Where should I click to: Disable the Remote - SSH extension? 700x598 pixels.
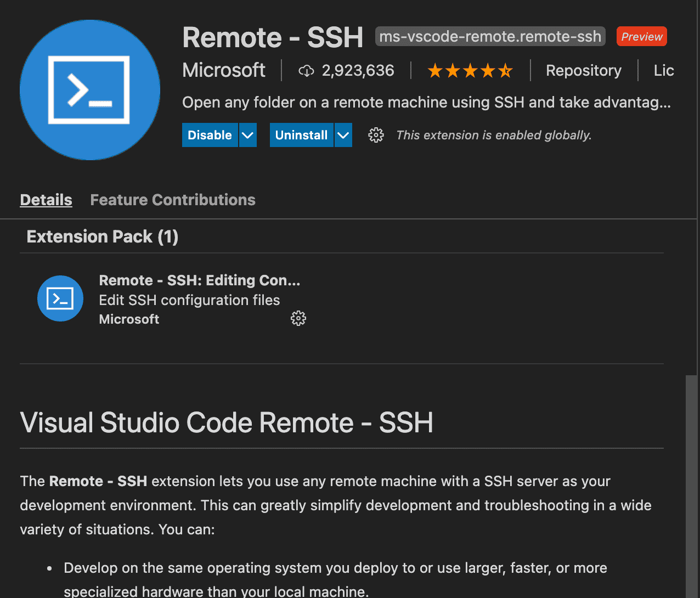[210, 135]
